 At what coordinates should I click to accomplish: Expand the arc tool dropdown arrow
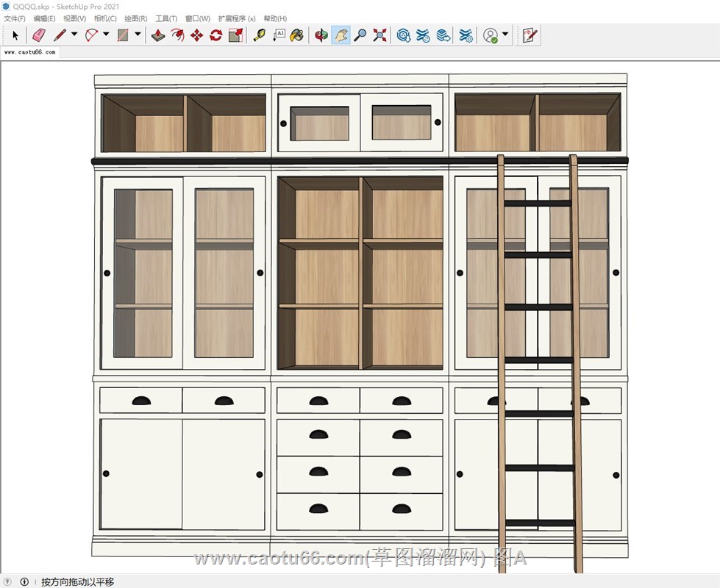pyautogui.click(x=106, y=35)
